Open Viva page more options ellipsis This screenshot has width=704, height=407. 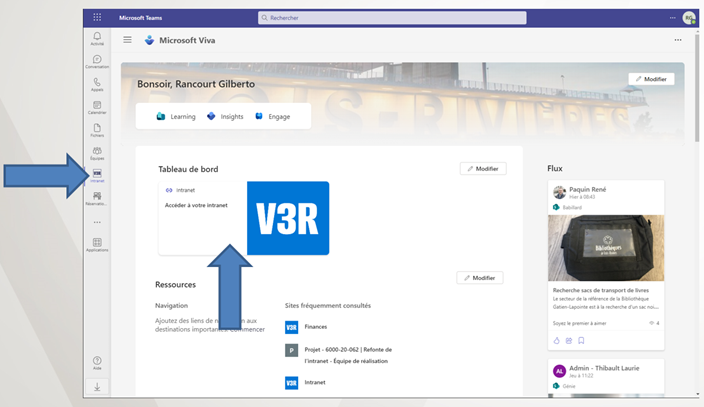pyautogui.click(x=678, y=40)
